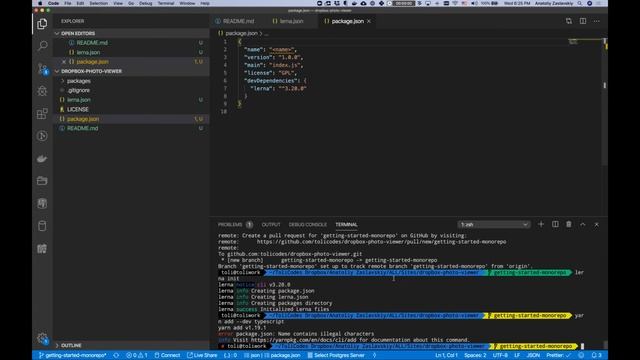
Task: Open the Run and Debug view
Action: pos(42,91)
